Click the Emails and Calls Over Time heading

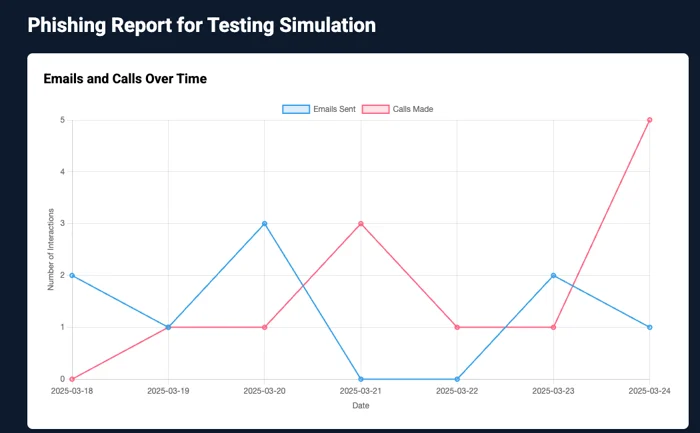(125, 79)
